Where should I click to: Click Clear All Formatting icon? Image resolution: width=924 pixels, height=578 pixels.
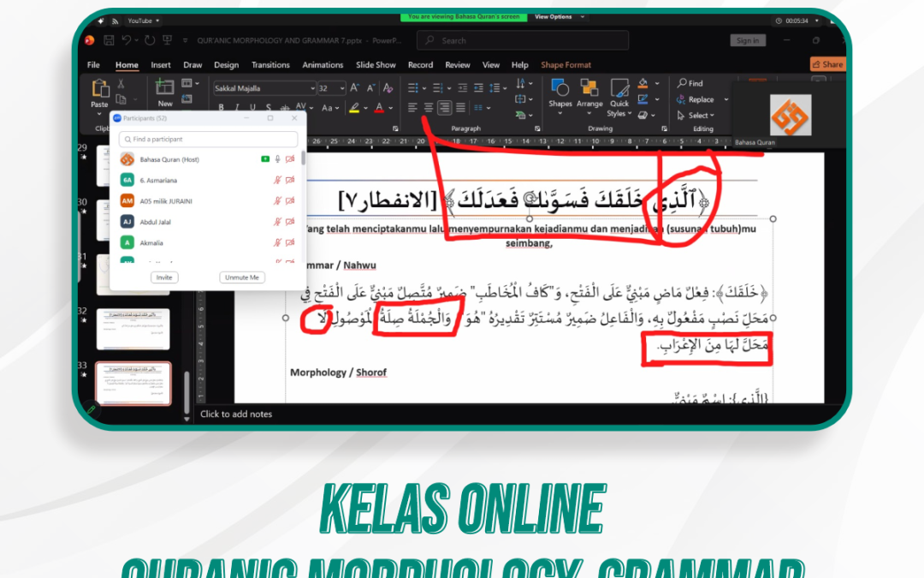coord(388,88)
